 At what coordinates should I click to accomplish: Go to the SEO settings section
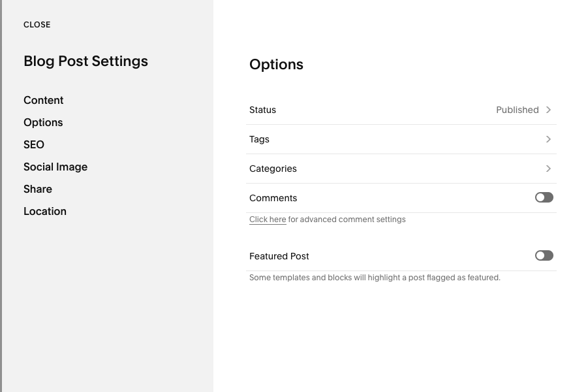(34, 144)
